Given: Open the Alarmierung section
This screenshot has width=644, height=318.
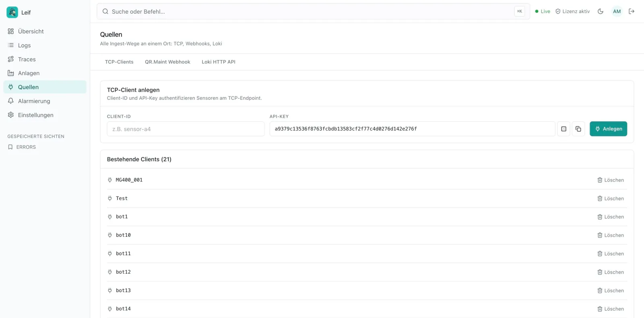Looking at the screenshot, I should (x=45, y=101).
